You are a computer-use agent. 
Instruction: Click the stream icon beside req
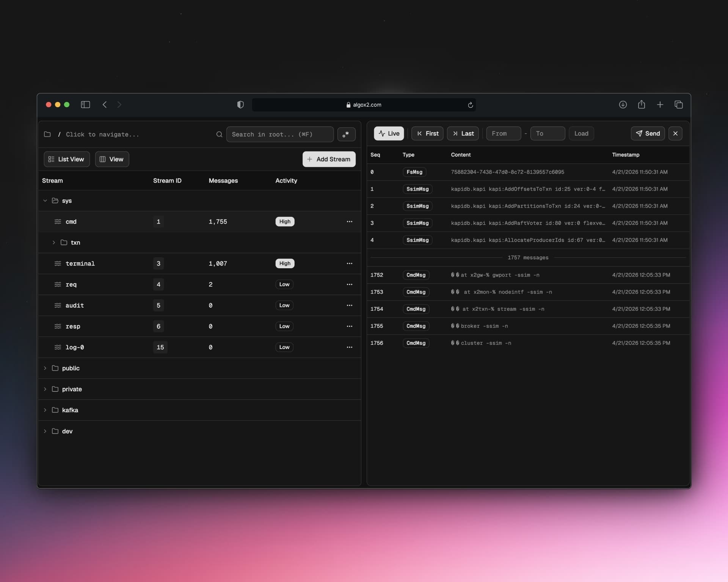coord(58,285)
